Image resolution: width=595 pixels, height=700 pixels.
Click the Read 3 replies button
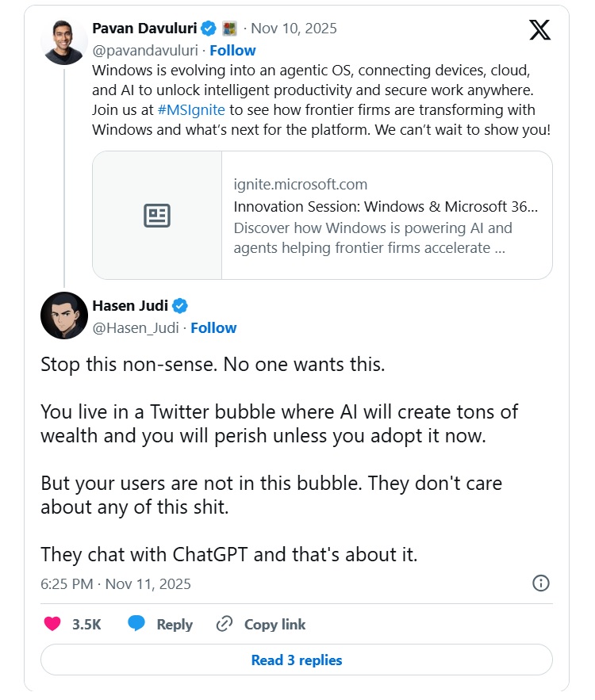[296, 660]
